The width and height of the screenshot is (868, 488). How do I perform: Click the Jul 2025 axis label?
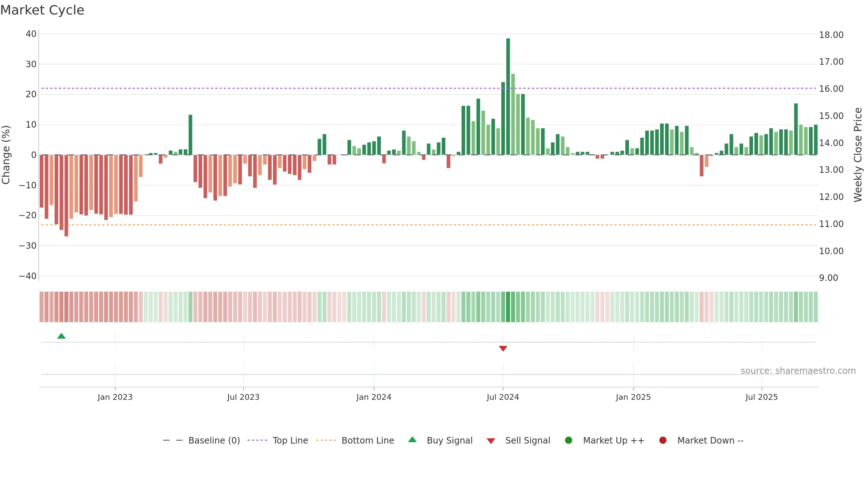[762, 397]
